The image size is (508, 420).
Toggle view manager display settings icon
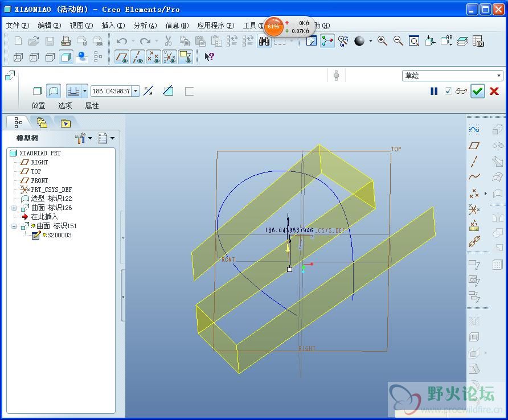(478, 41)
